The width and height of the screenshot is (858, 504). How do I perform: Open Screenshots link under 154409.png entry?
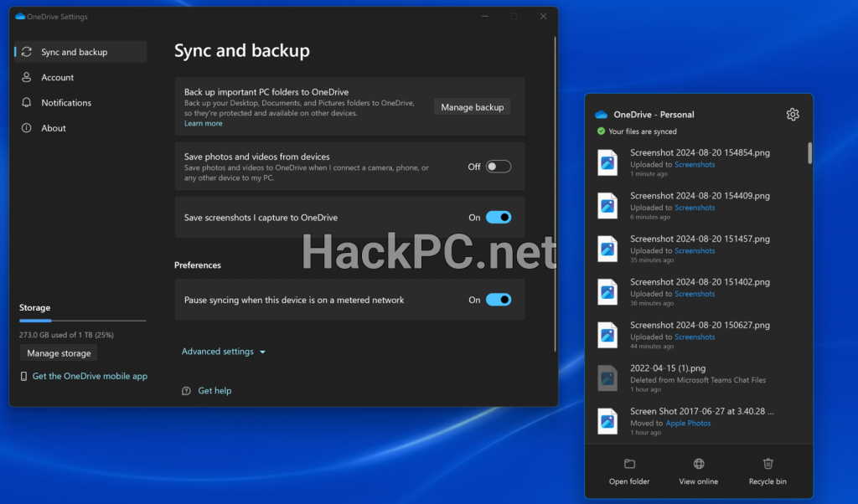(x=695, y=208)
